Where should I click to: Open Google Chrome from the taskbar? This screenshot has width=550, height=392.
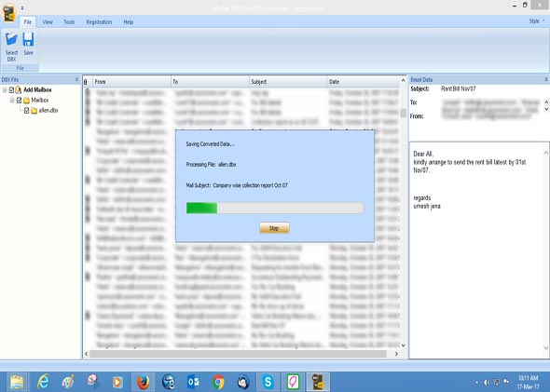[218, 382]
